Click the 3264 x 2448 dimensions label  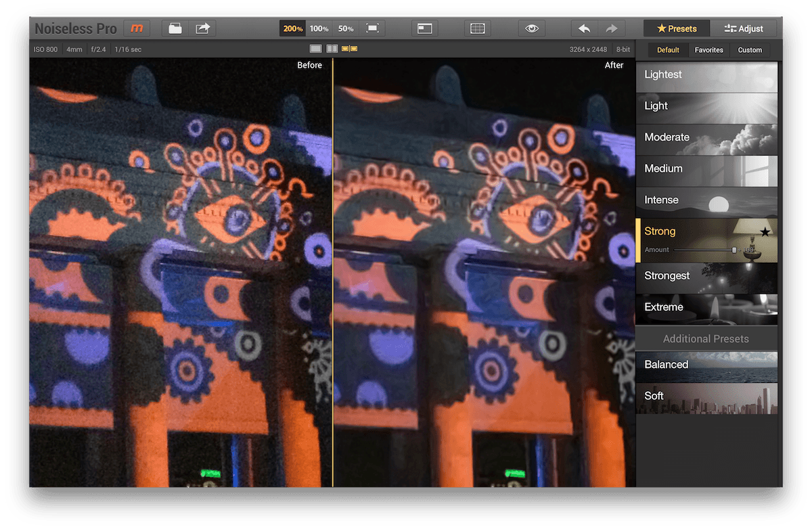pyautogui.click(x=588, y=49)
